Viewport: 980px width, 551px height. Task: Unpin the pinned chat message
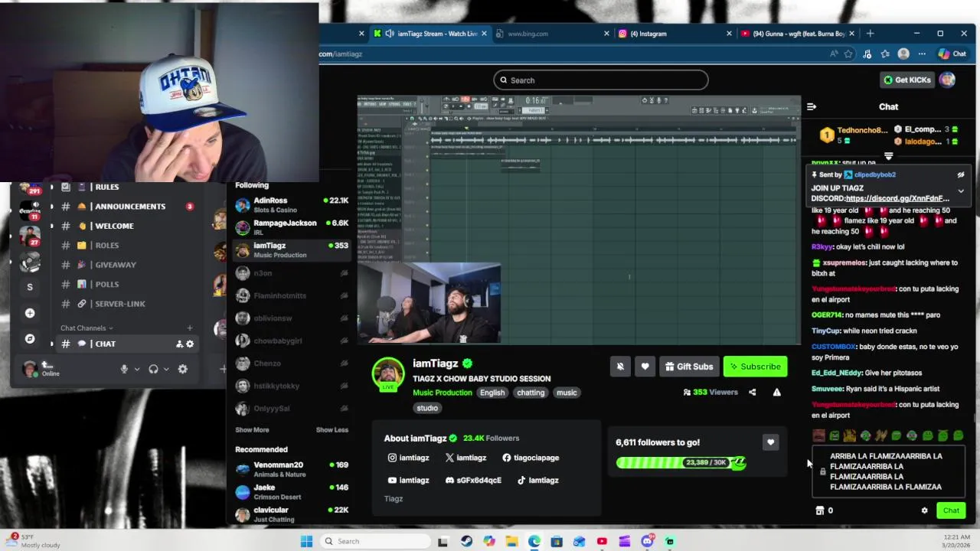(x=961, y=174)
